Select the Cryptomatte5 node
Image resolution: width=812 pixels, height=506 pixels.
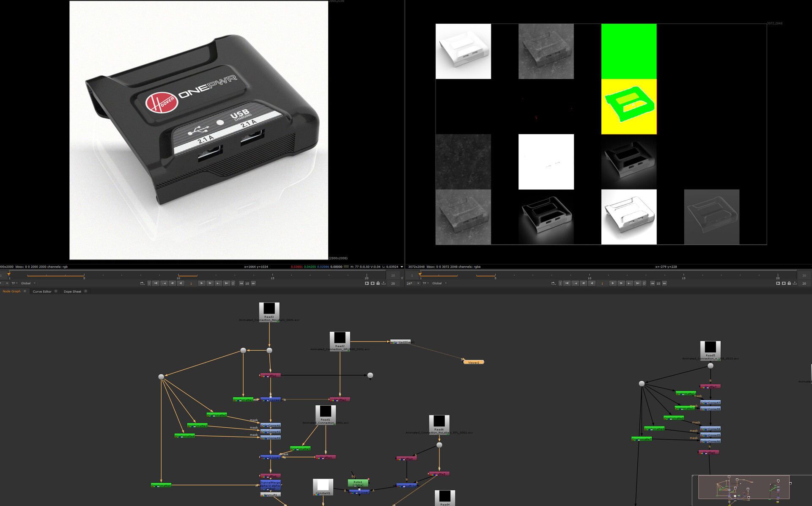tap(300, 448)
